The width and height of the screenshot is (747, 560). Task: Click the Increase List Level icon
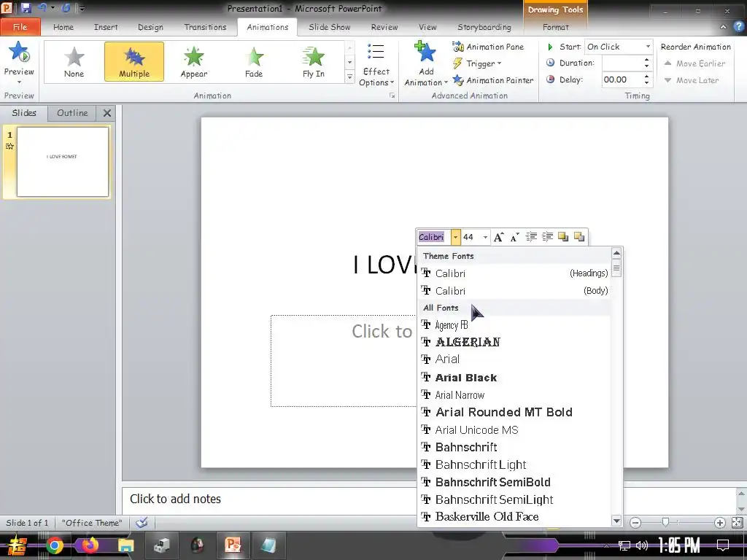click(x=547, y=237)
